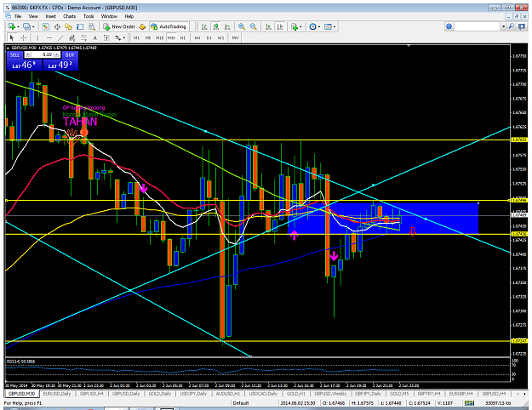532x410 pixels.
Task: Switch chart to bar chart style
Action: tap(204, 26)
